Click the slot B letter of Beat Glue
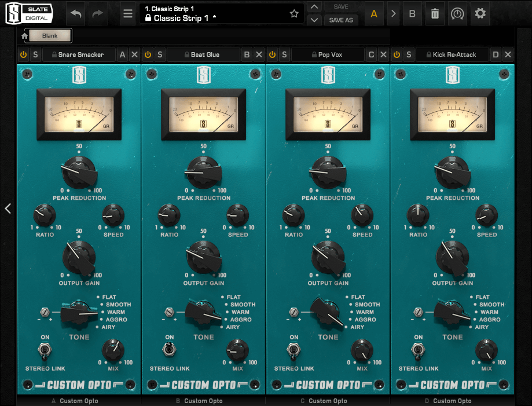The width and height of the screenshot is (532, 406). (247, 54)
